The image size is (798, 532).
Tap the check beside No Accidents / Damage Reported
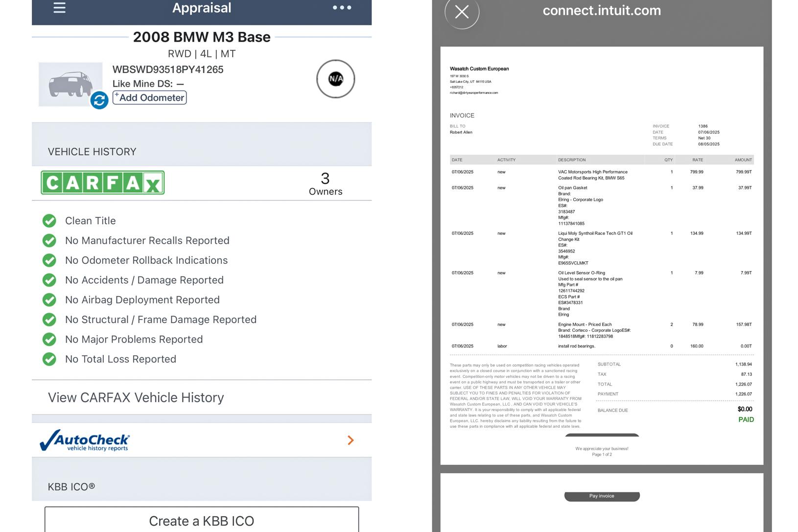pos(49,280)
